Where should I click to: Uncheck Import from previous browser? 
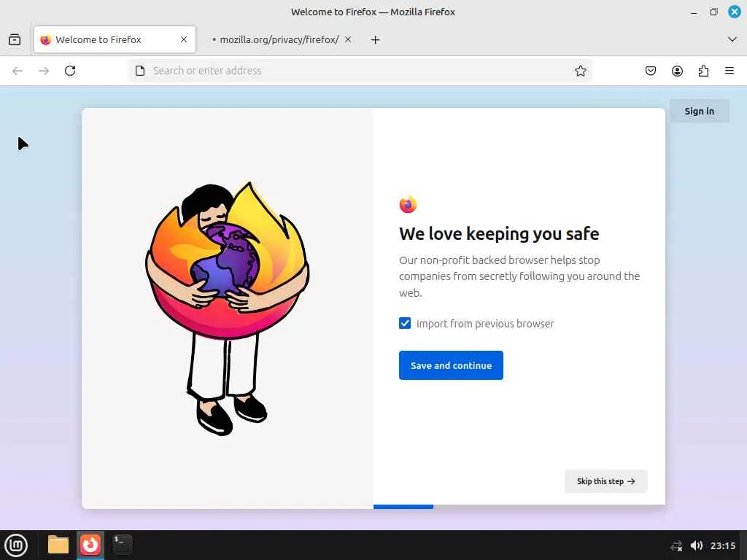click(x=405, y=323)
